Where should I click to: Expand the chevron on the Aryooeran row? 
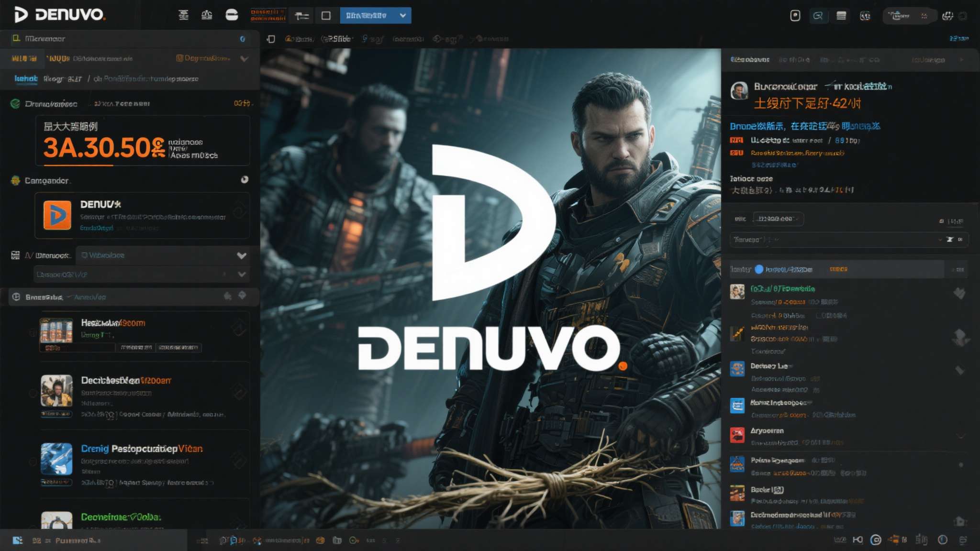[x=960, y=436]
